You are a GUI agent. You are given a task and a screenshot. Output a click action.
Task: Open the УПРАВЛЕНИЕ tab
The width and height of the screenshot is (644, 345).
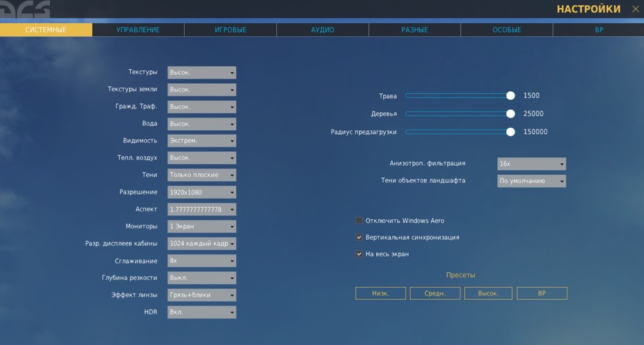tap(138, 30)
